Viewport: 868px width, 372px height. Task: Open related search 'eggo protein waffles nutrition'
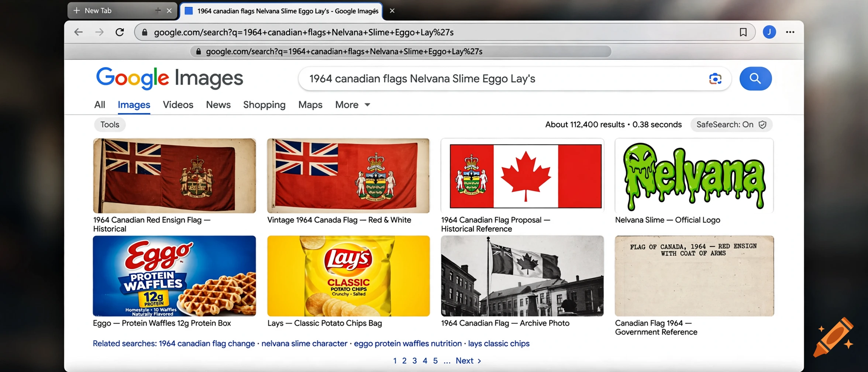(x=407, y=344)
